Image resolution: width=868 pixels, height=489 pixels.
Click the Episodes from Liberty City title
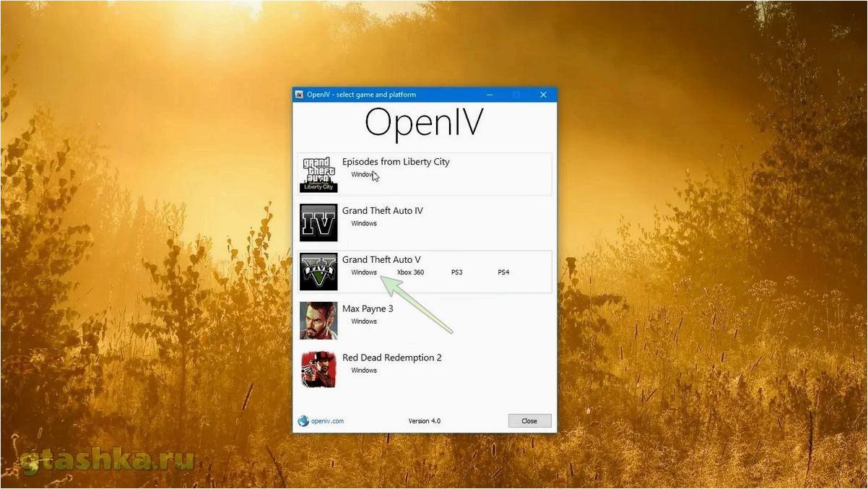tap(396, 162)
